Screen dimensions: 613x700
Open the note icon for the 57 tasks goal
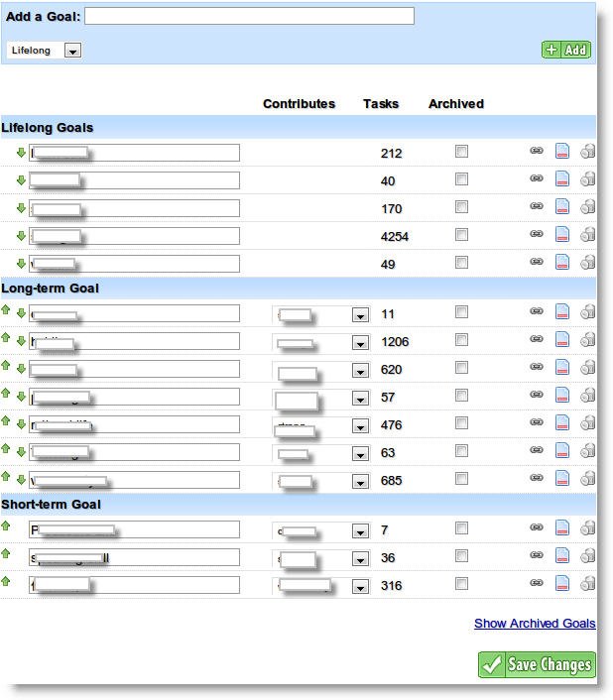(x=562, y=395)
